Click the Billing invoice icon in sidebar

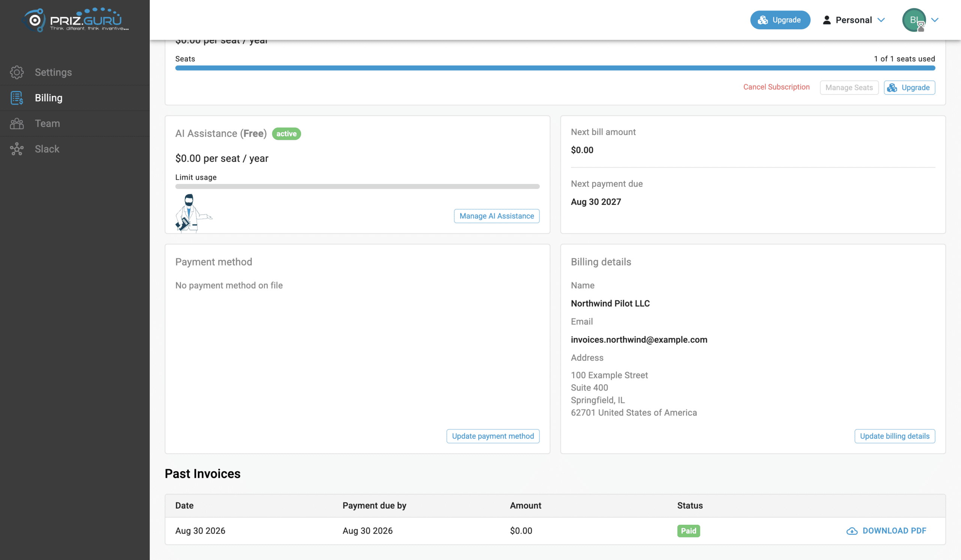coord(17,98)
